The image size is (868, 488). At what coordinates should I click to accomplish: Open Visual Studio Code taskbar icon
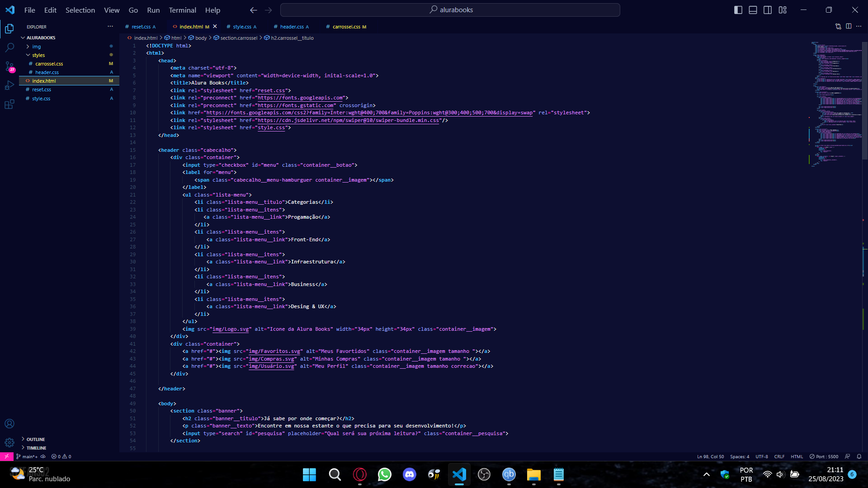click(459, 474)
